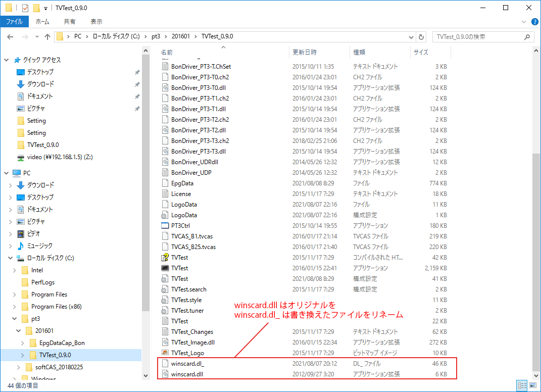Click the search magnifier icon
The height and width of the screenshot is (392, 541).
tap(527, 36)
